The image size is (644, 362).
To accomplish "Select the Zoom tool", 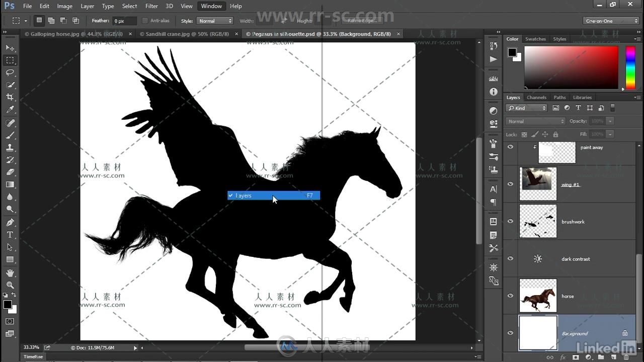I will point(10,285).
